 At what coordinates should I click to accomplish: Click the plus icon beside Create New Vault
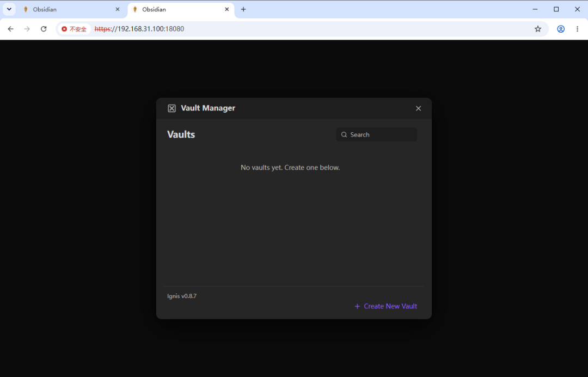(357, 306)
